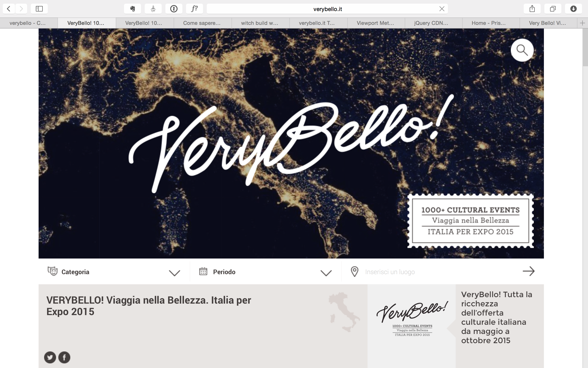Submit search with the right arrow
The image size is (588, 368).
(529, 271)
